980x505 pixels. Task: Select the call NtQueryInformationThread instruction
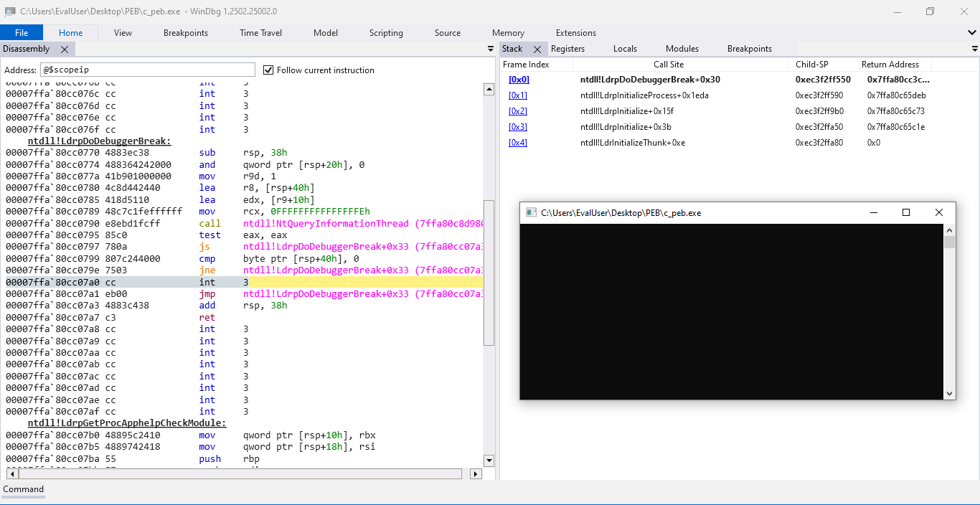click(244, 223)
